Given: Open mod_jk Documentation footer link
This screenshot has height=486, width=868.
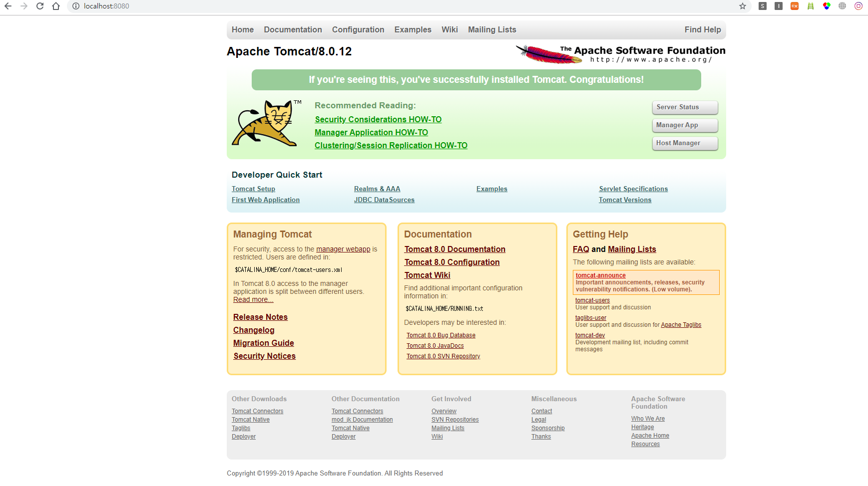Looking at the screenshot, I should pyautogui.click(x=362, y=420).
